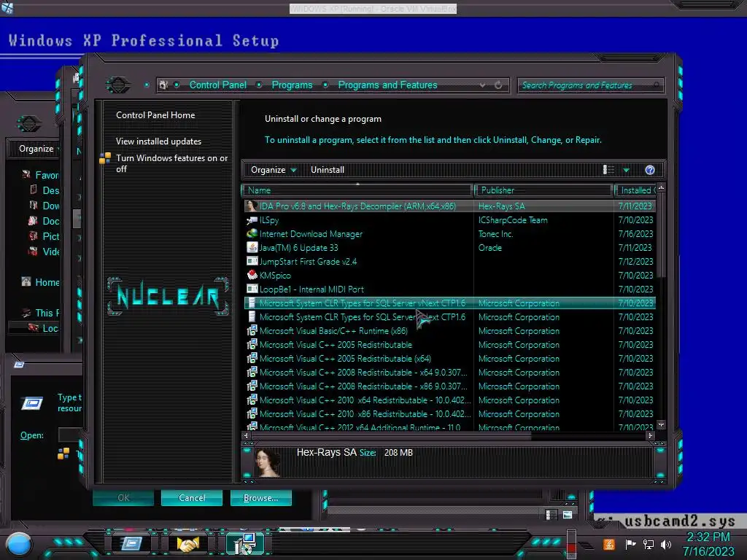This screenshot has width=747, height=560.
Task: Click Cancel in the Run dialog
Action: point(192,497)
